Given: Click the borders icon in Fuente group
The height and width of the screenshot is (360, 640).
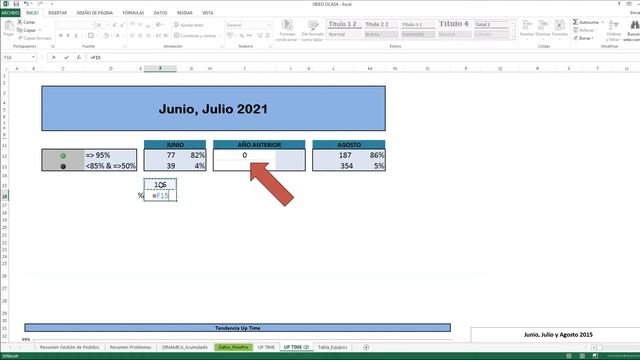Looking at the screenshot, I should tap(91, 36).
